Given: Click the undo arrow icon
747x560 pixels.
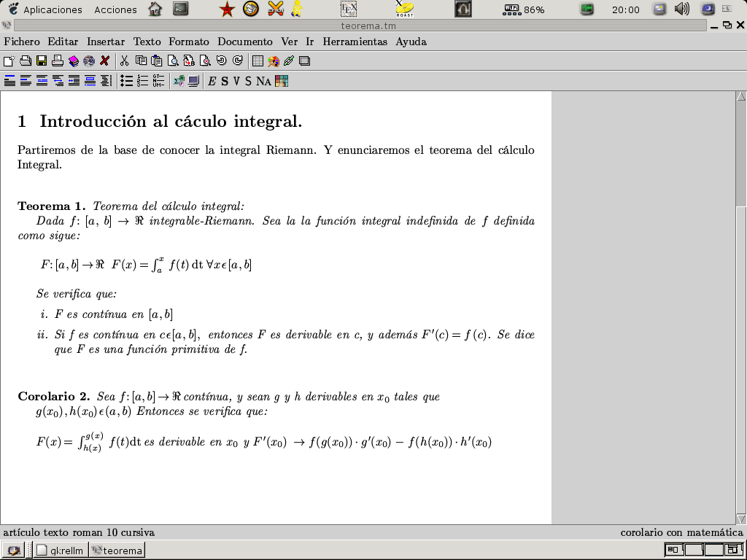Looking at the screenshot, I should pos(221,61).
